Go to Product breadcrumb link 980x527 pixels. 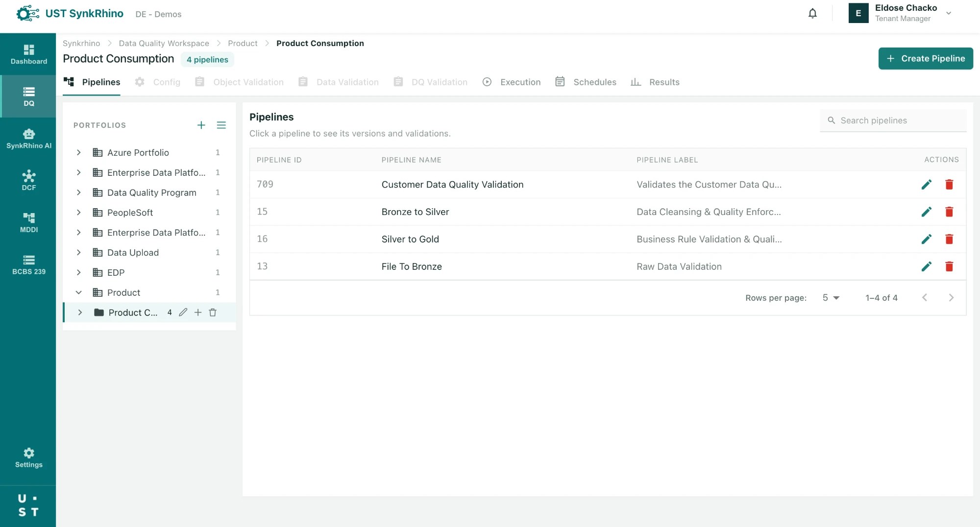click(243, 44)
